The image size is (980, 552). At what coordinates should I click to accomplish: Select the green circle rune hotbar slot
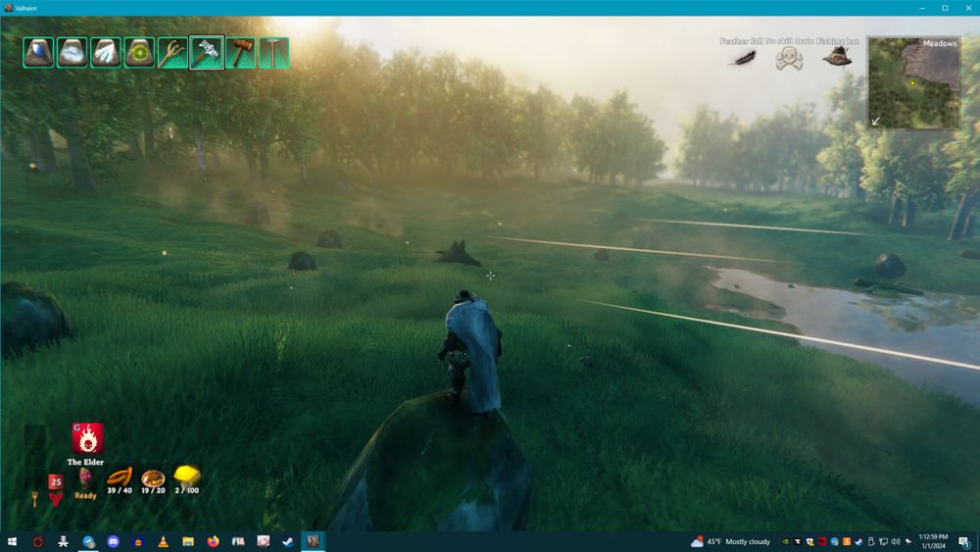tap(139, 53)
